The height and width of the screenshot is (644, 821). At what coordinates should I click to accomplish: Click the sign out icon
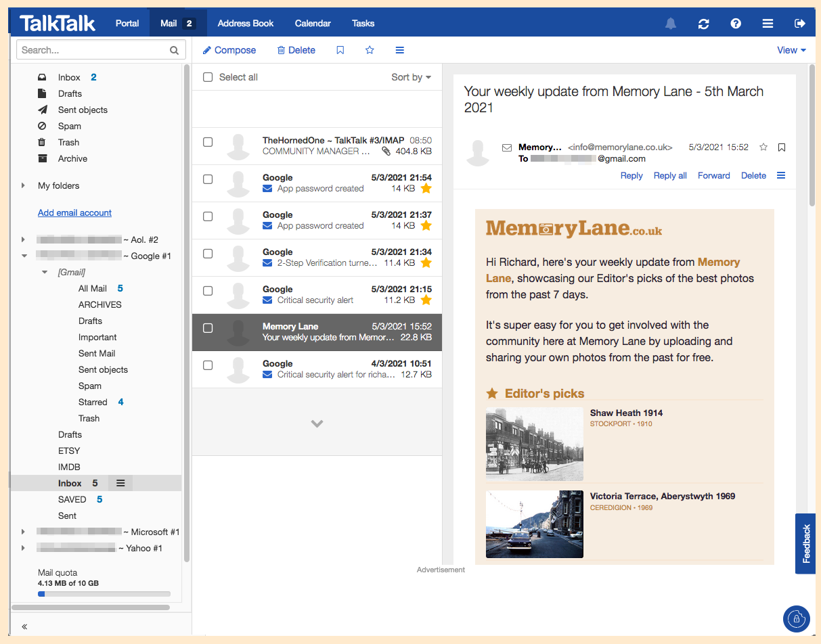(x=800, y=24)
